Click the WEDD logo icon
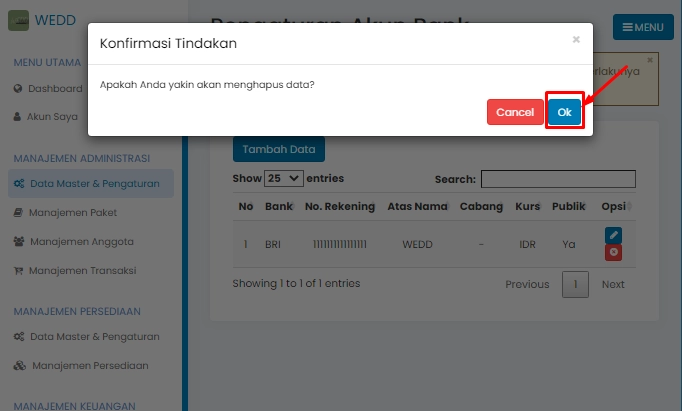Image resolution: width=682 pixels, height=411 pixels. click(18, 19)
